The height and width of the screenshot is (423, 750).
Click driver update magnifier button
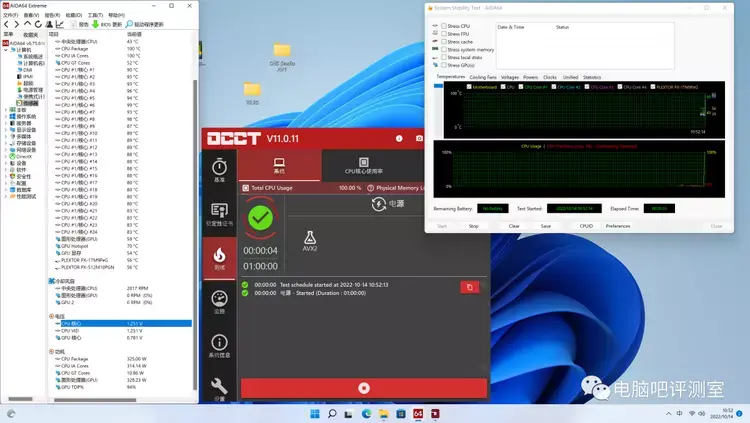click(x=144, y=24)
